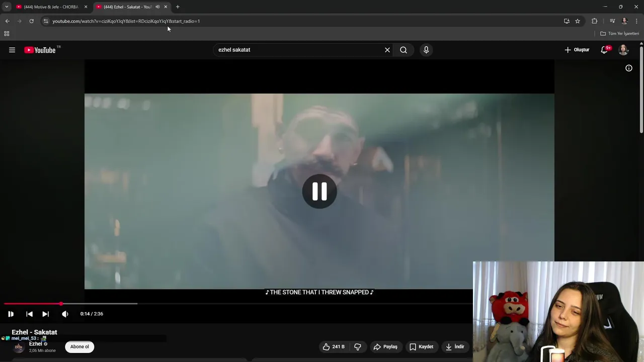Mute the Ezhel tab audio icon
Image resolution: width=644 pixels, height=362 pixels.
(157, 7)
